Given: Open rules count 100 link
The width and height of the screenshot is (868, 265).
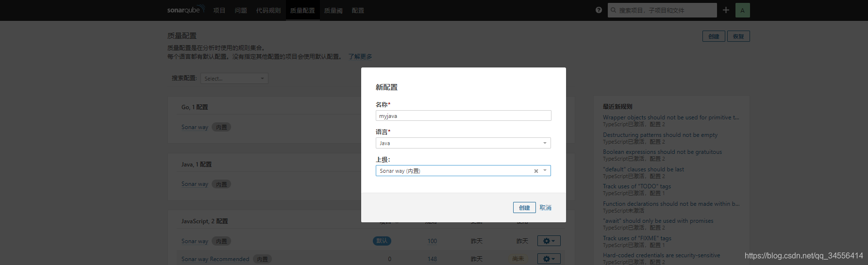Looking at the screenshot, I should 432,241.
